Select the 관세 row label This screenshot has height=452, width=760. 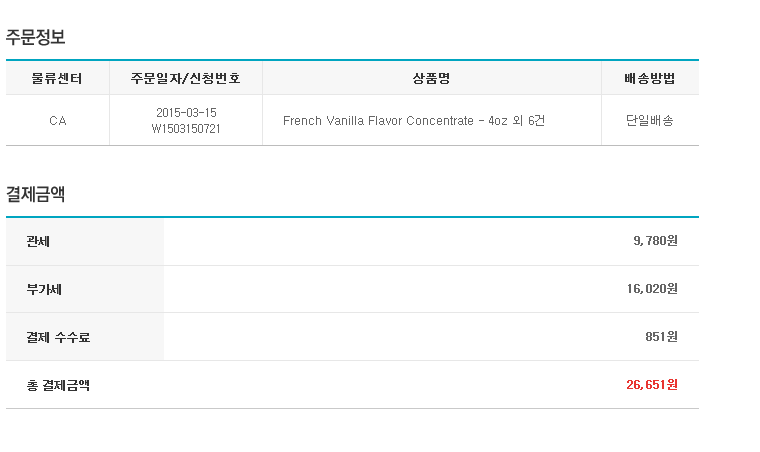pos(38,241)
